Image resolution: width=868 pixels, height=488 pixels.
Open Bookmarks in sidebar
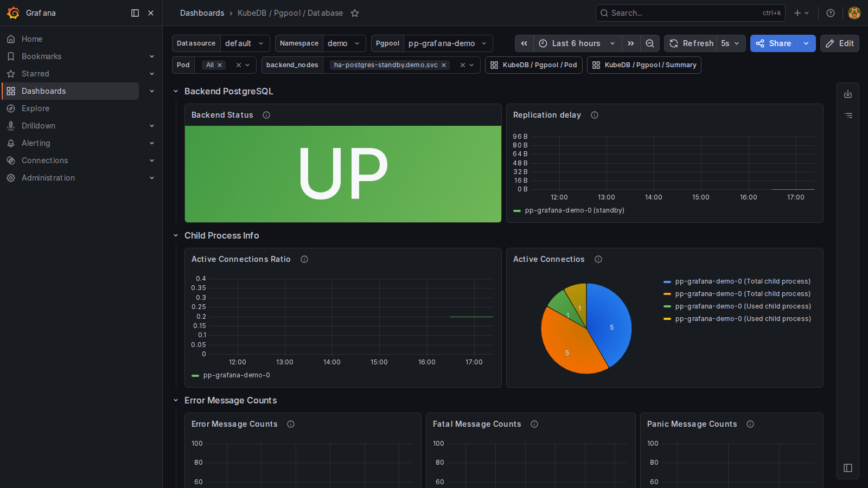coord(41,56)
